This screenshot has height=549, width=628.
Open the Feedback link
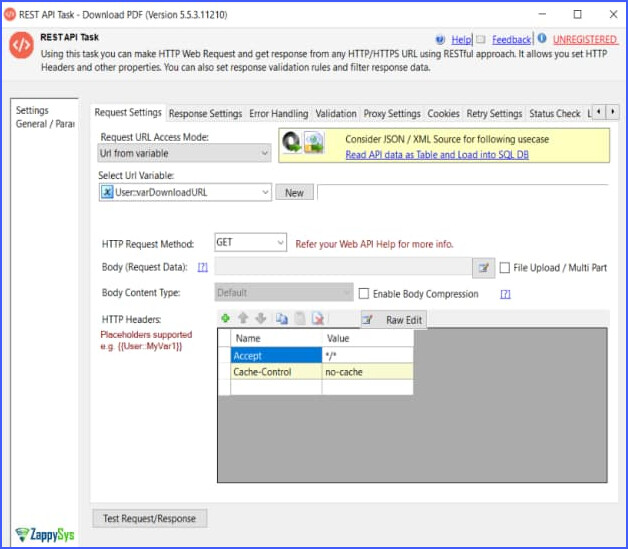click(x=511, y=40)
